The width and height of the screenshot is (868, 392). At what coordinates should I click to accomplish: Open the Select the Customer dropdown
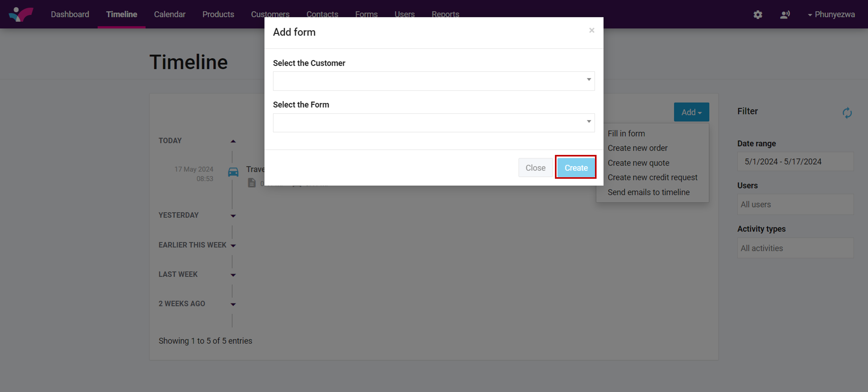point(433,81)
